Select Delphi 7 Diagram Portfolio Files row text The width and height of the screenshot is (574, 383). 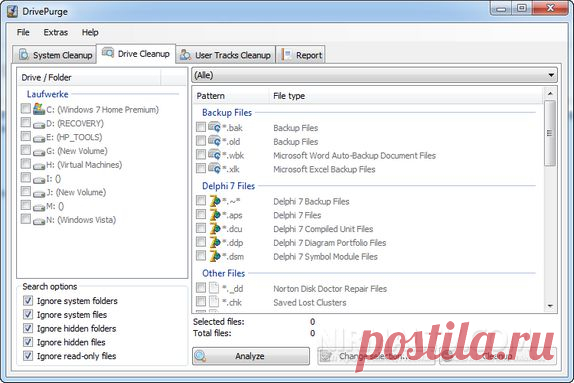329,242
